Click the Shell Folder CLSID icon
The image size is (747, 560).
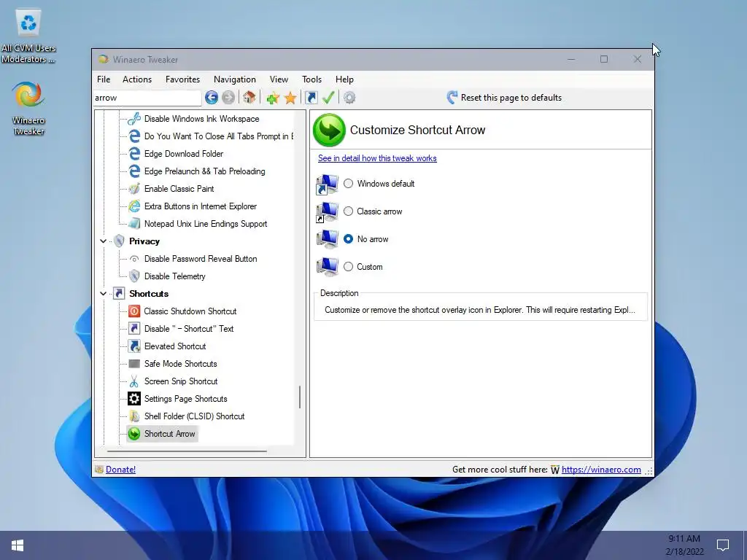[134, 416]
